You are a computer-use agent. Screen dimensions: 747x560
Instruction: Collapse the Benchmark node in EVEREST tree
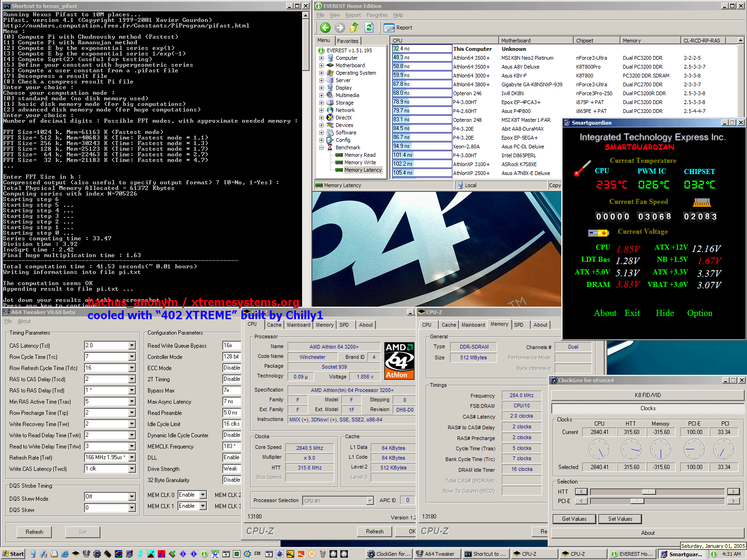321,147
